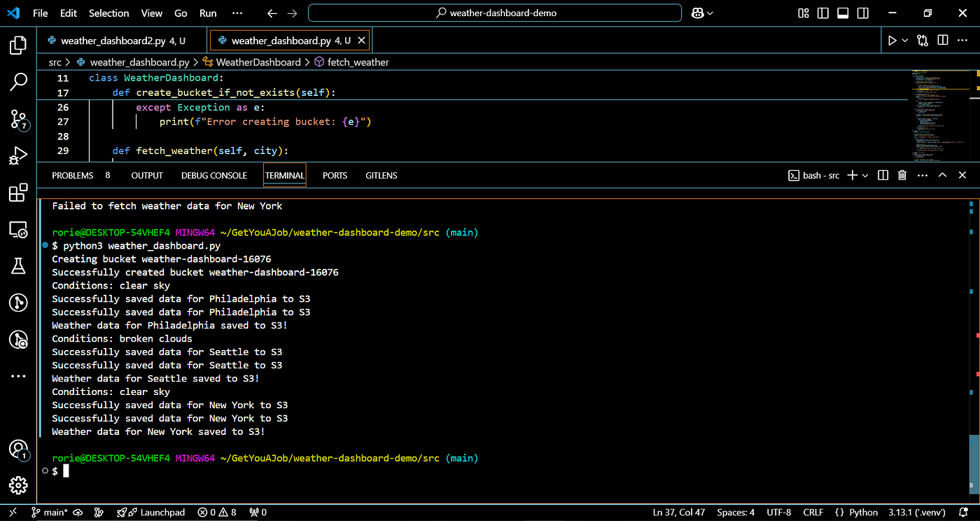The height and width of the screenshot is (521, 980).
Task: Hide the panel with close X
Action: click(964, 175)
